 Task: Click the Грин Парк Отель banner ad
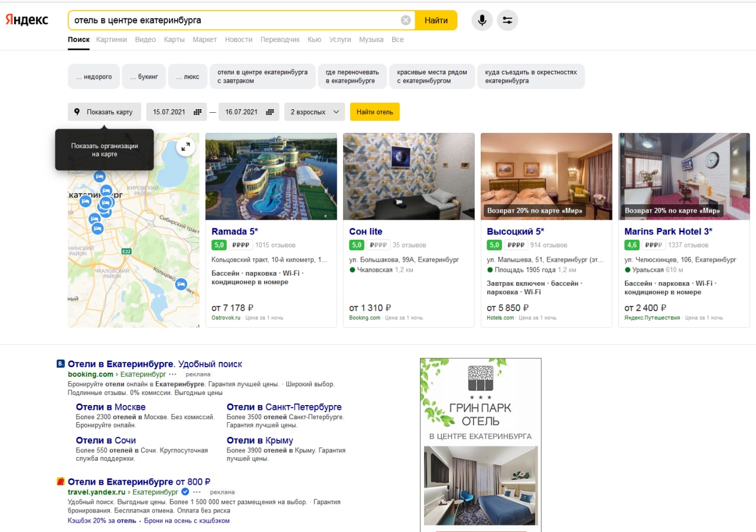480,445
